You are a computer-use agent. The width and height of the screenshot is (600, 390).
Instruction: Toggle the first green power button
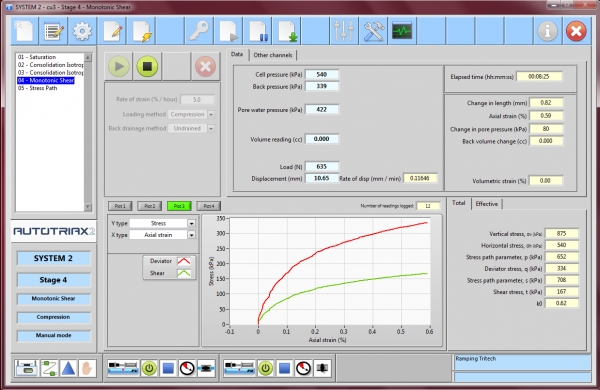(149, 369)
